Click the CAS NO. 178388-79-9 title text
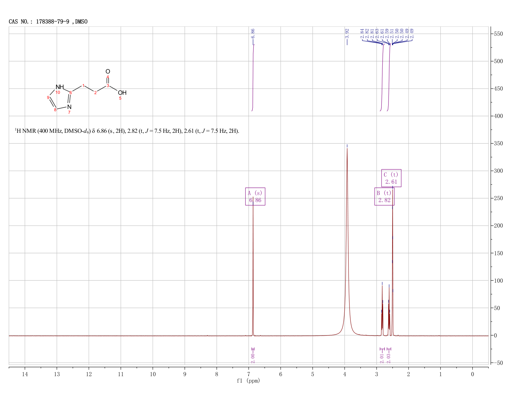 click(x=48, y=22)
